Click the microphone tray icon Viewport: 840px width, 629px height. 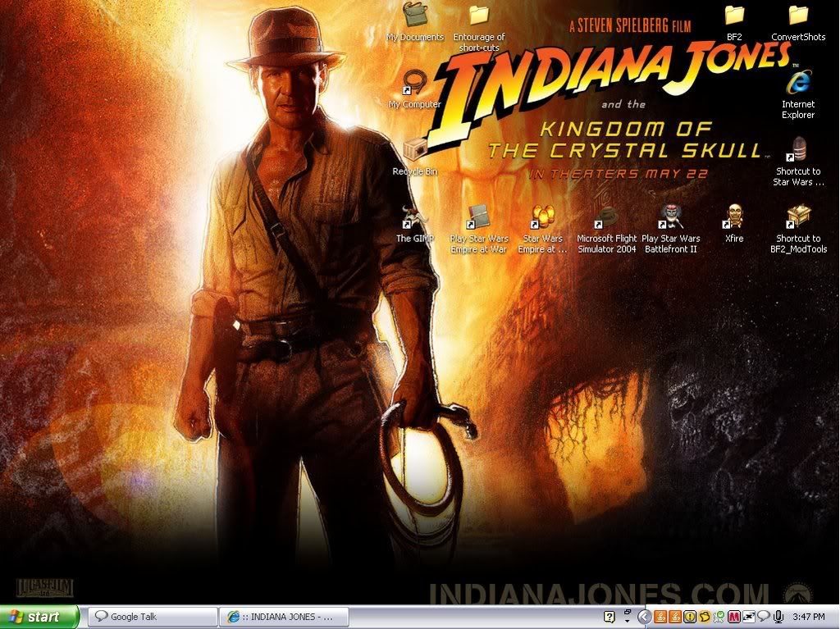(778, 617)
